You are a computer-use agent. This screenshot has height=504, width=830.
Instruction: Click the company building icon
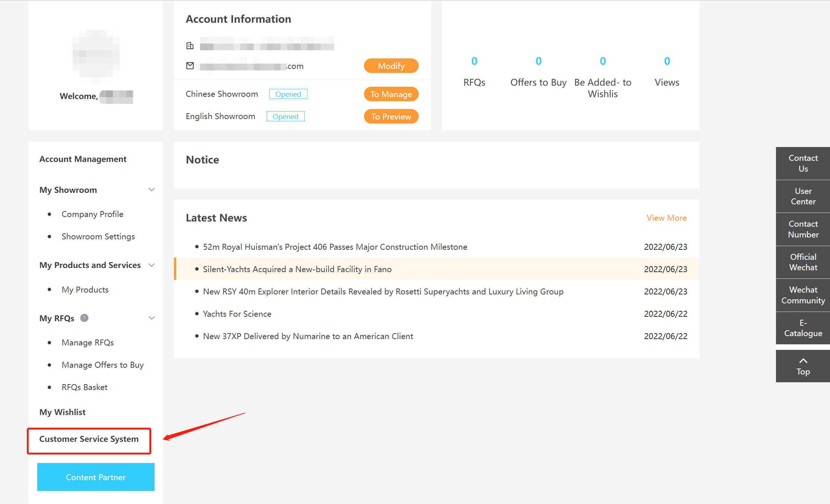pos(190,46)
